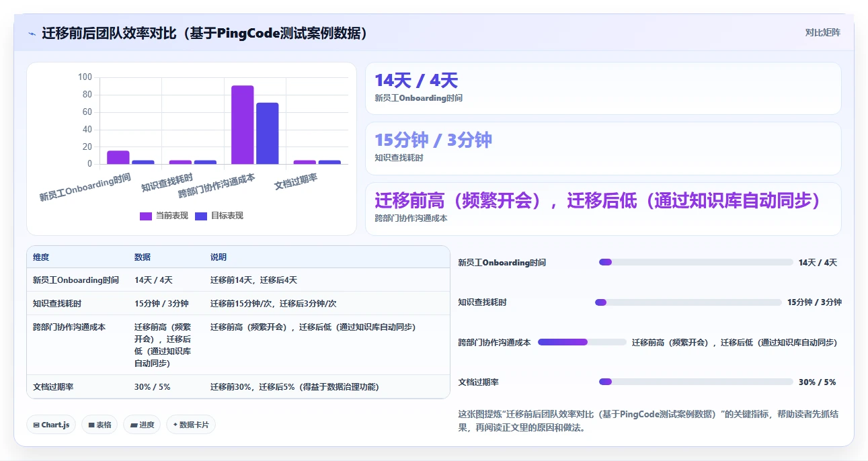Screen dimensions: 868x461
Task: Click the 当前表现 legend label
Action: (172, 216)
